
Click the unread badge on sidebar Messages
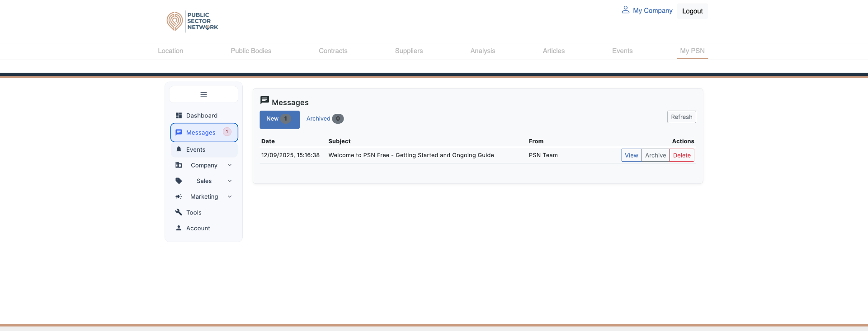pos(227,132)
